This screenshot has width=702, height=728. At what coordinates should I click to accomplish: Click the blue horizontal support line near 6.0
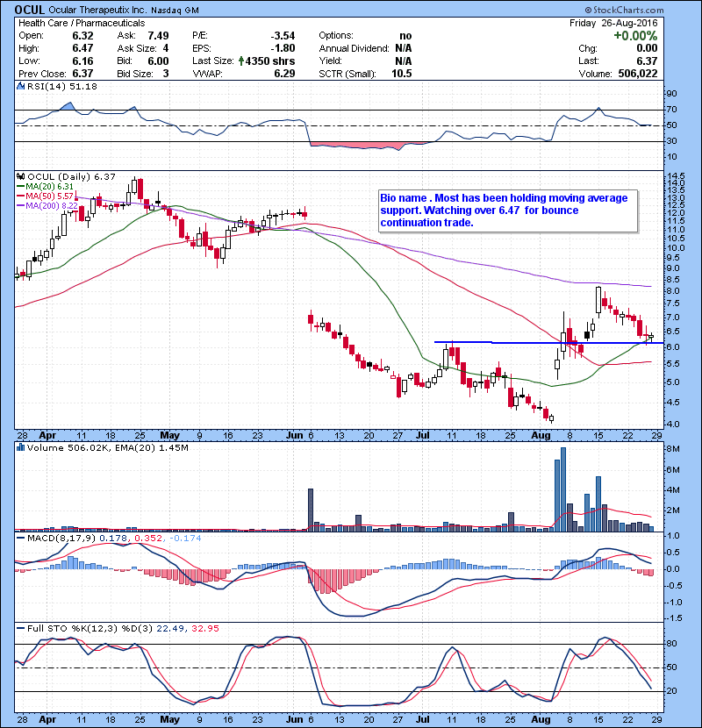coord(548,343)
